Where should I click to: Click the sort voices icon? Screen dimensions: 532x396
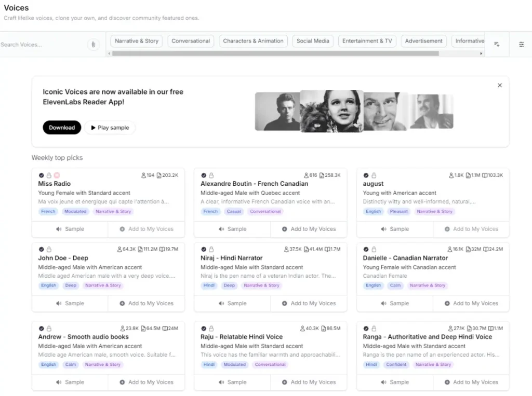(x=497, y=45)
